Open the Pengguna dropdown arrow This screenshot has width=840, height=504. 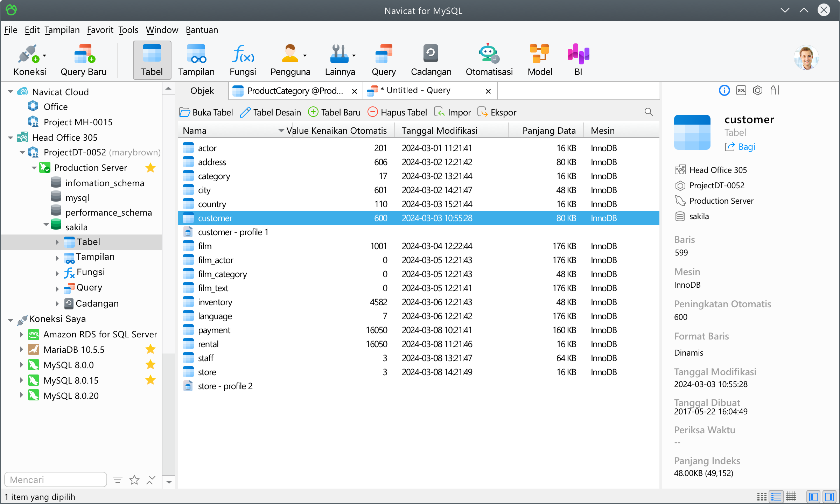click(305, 56)
